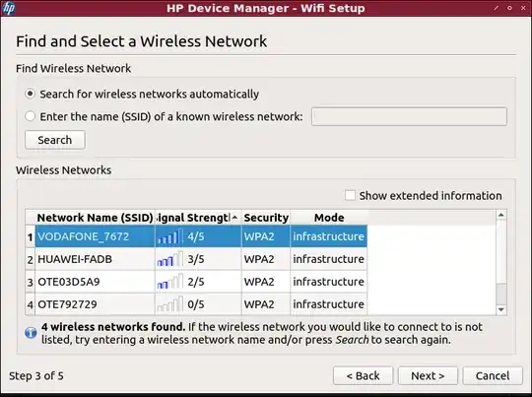532x397 pixels.
Task: Click row number 3 header
Action: [x=31, y=282]
